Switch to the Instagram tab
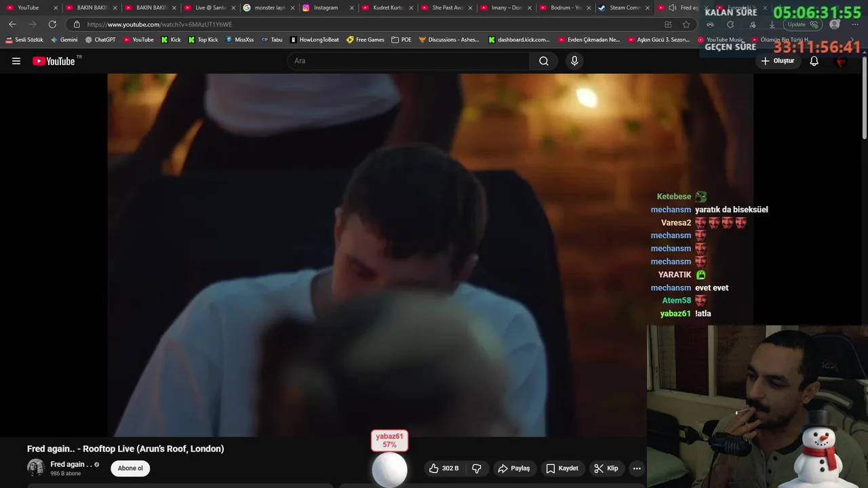The height and width of the screenshot is (488, 868). point(325,7)
